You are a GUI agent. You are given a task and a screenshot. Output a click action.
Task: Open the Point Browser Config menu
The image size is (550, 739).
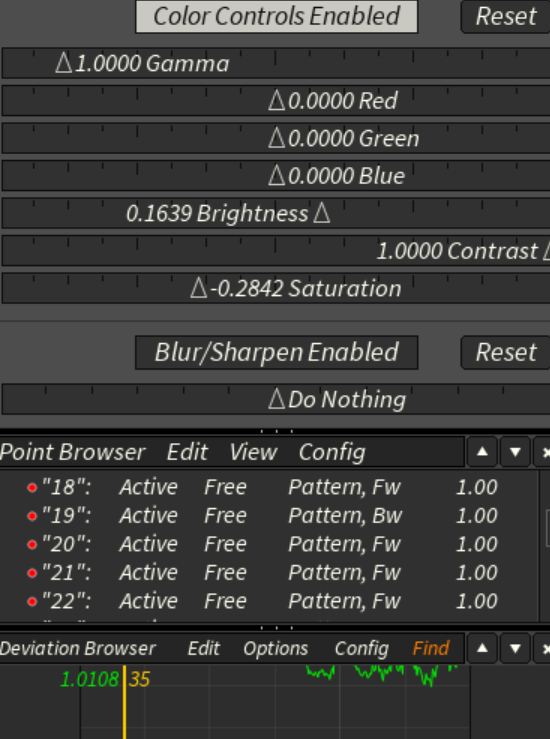tap(332, 452)
